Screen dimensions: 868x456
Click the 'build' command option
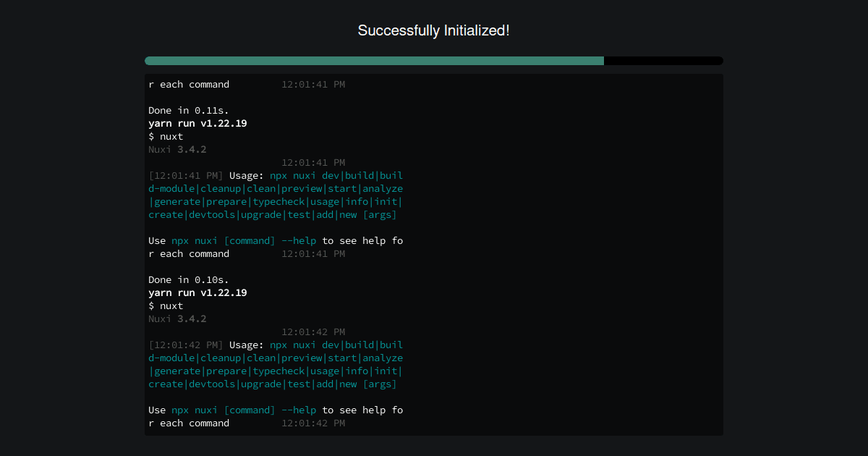pos(359,175)
